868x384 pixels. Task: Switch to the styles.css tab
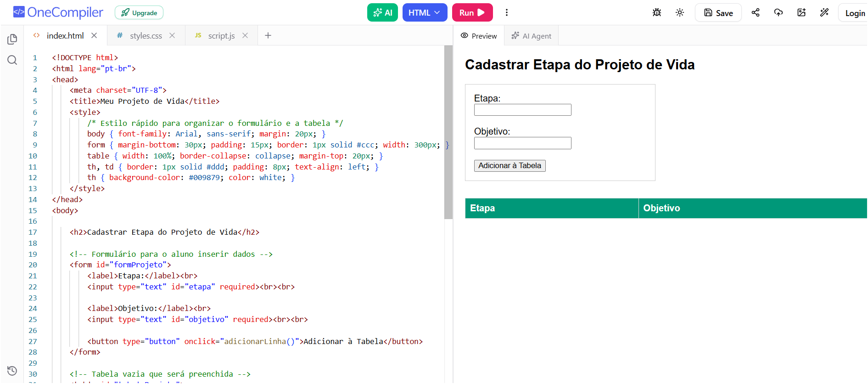(x=146, y=35)
